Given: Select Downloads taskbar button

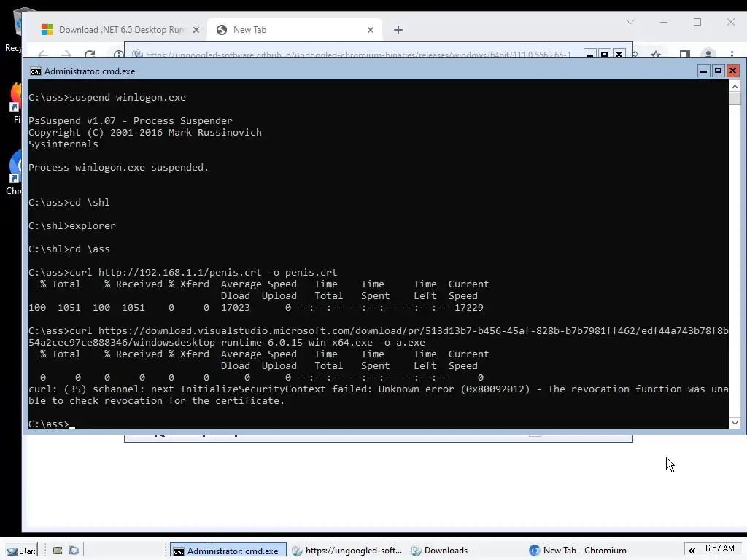Looking at the screenshot, I should (466, 551).
